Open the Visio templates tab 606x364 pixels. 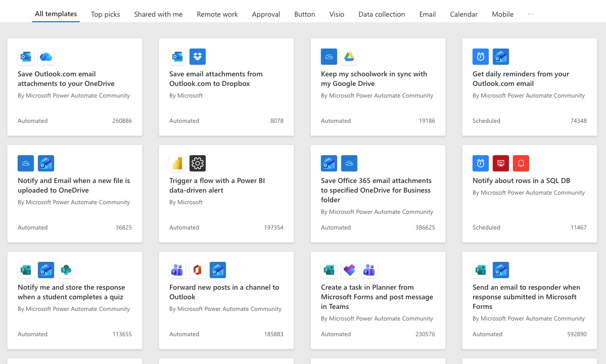337,14
